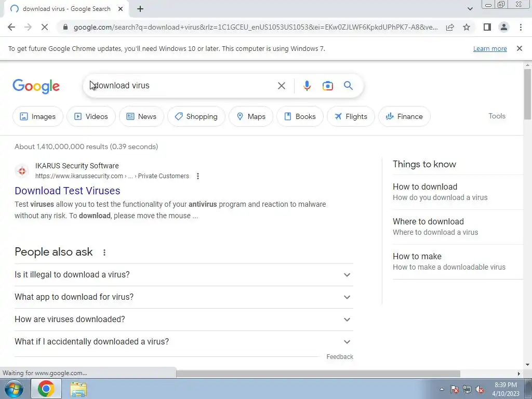Expand What app to download for virus
532x399 pixels.
pos(183,297)
